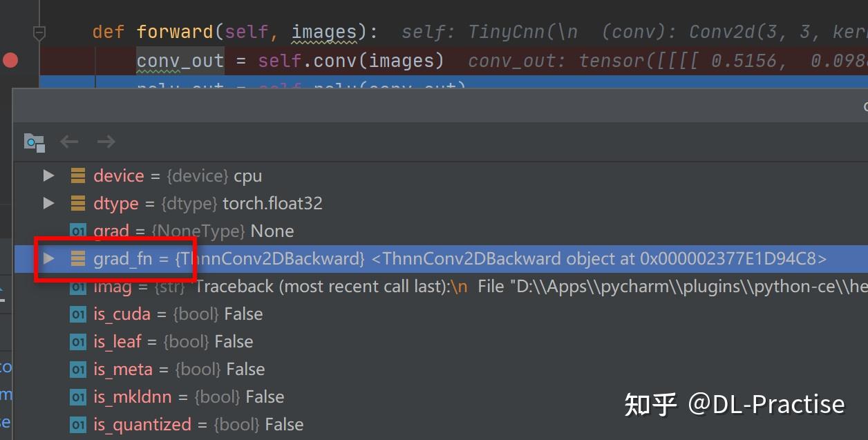868x440 pixels.
Task: Expand the grad_fn variable node
Action: 48,258
